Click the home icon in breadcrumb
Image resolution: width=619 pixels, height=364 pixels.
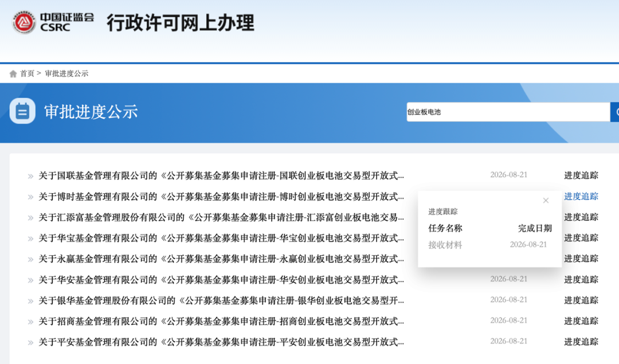13,74
